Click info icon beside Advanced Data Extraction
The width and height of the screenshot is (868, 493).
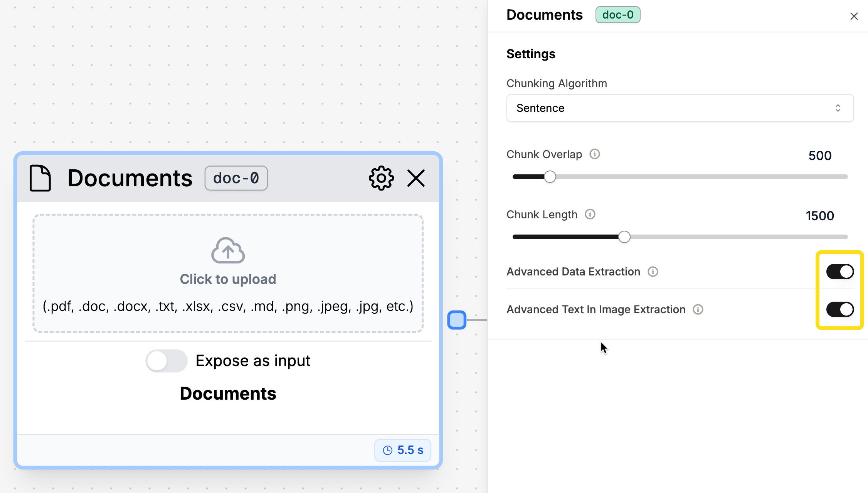pos(653,272)
